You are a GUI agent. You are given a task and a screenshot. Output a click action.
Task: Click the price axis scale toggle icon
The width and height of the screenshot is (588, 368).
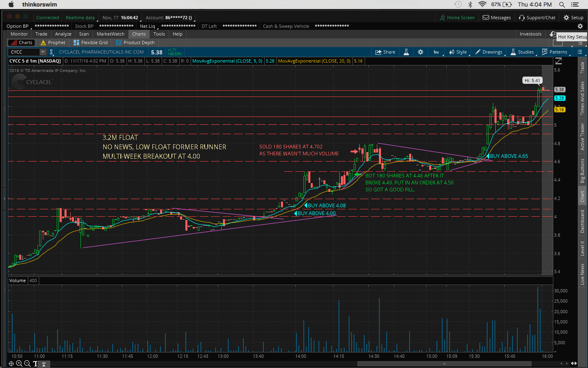[x=559, y=61]
